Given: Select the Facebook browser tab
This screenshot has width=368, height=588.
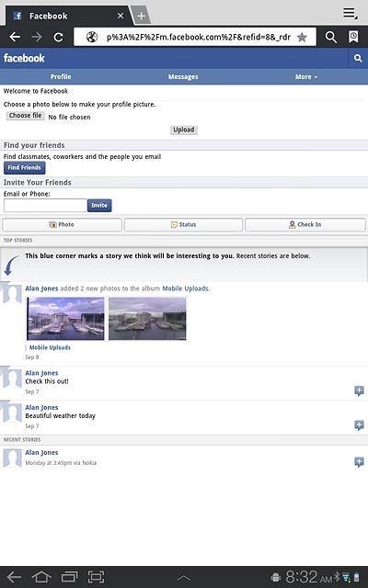Looking at the screenshot, I should [x=67, y=16].
